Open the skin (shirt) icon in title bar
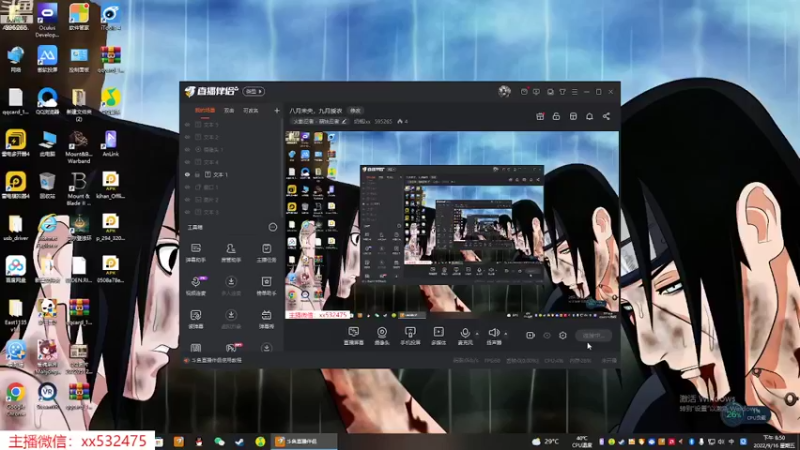This screenshot has width=800, height=450. click(x=562, y=92)
